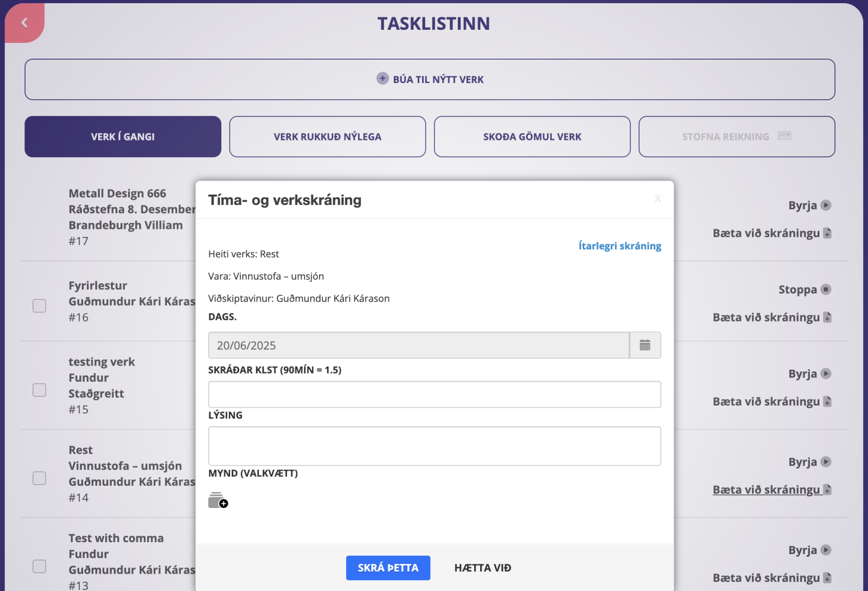
Task: Open the Ítarlegri skráning link
Action: point(620,246)
